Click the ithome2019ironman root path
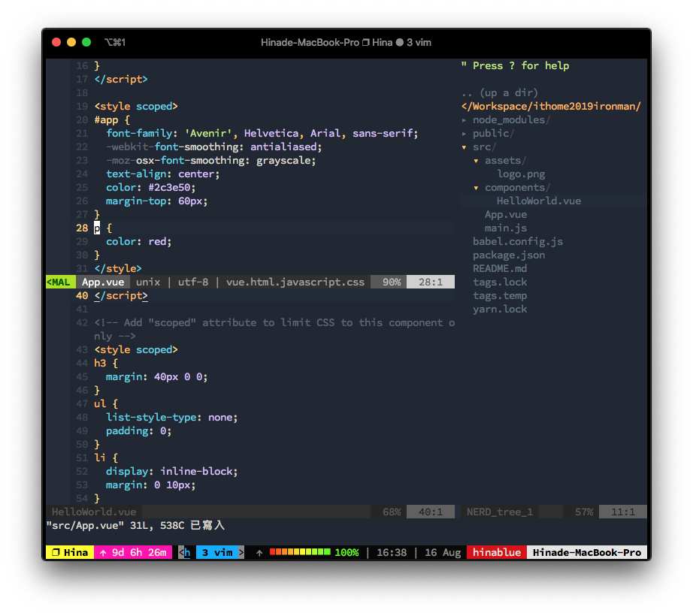Image resolution: width=693 pixels, height=616 pixels. tap(551, 107)
